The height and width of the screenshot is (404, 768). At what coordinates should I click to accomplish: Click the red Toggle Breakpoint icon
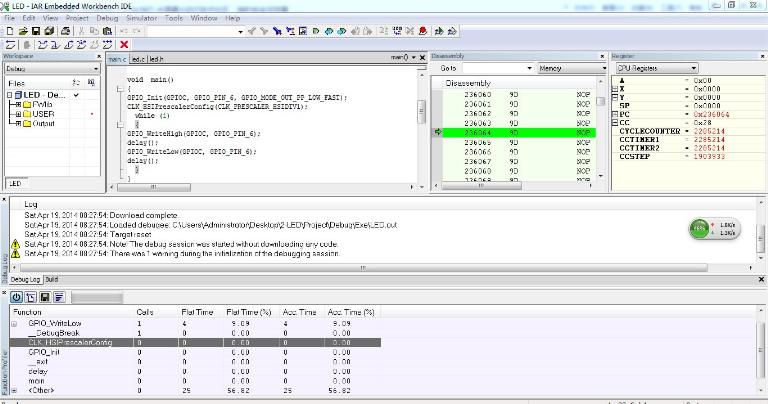(x=423, y=31)
